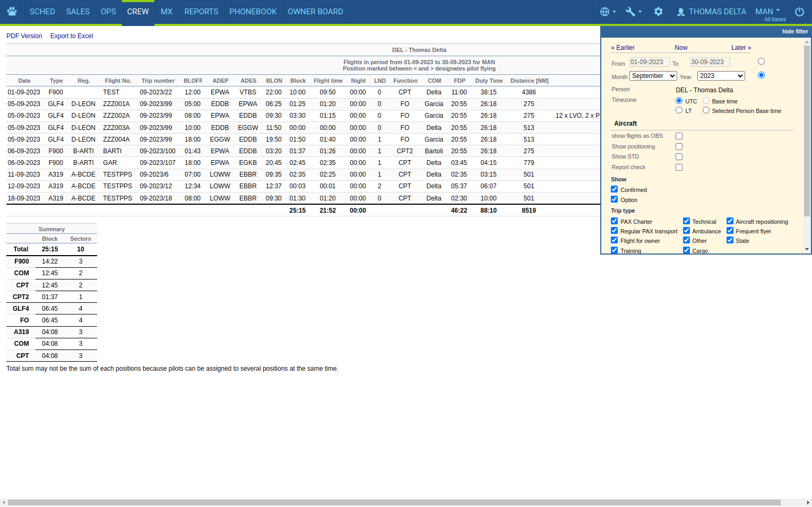Select the LT timezone radio button
Image resolution: width=812 pixels, height=507 pixels.
click(679, 110)
